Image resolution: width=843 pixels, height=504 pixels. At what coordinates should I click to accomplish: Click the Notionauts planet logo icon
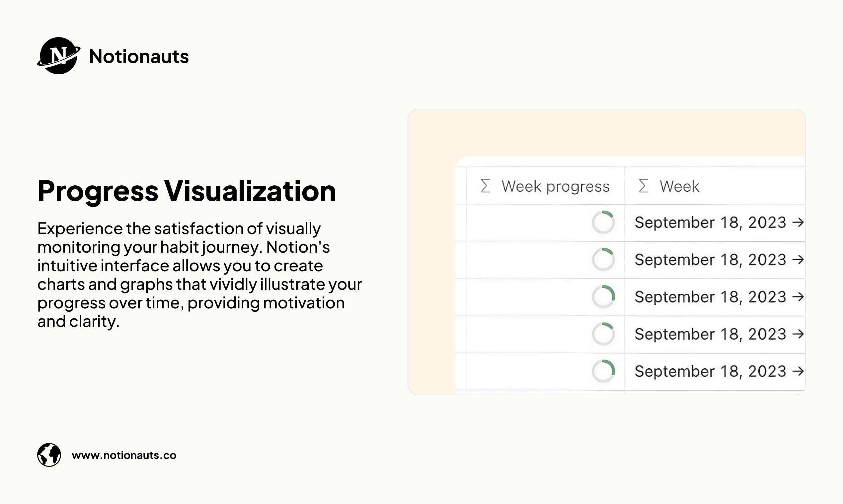point(59,56)
